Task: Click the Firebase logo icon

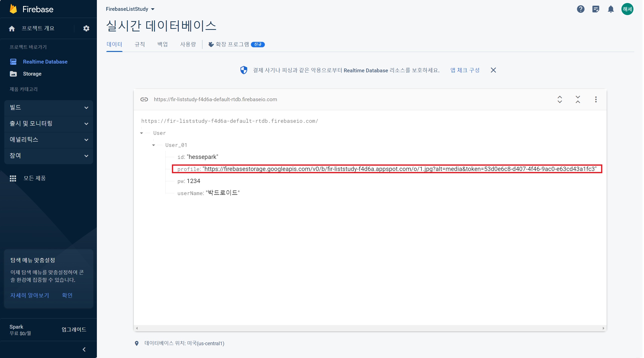Action: (x=13, y=9)
